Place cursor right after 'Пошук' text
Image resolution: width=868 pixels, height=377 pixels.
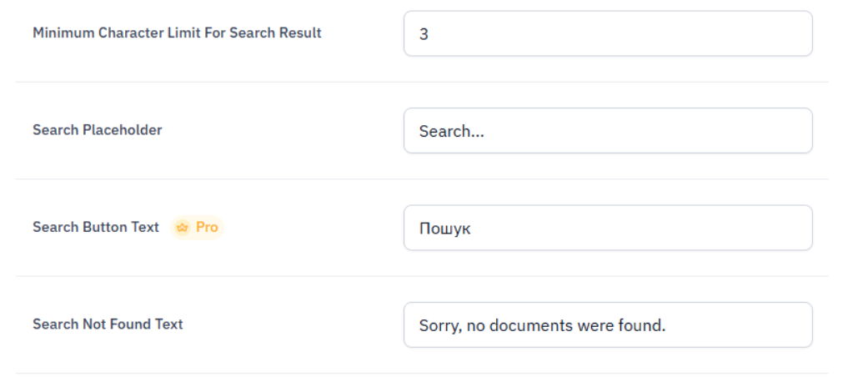(x=473, y=229)
